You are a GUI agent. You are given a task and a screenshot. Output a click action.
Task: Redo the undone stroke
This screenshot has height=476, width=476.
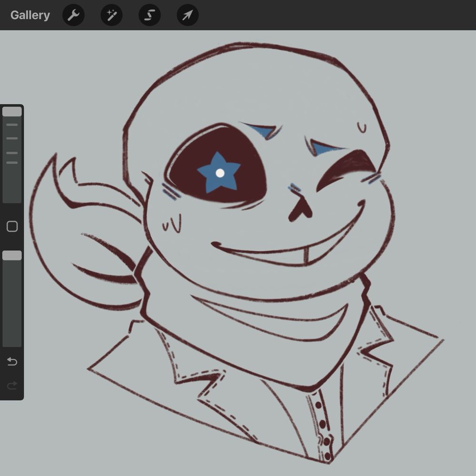click(x=12, y=385)
